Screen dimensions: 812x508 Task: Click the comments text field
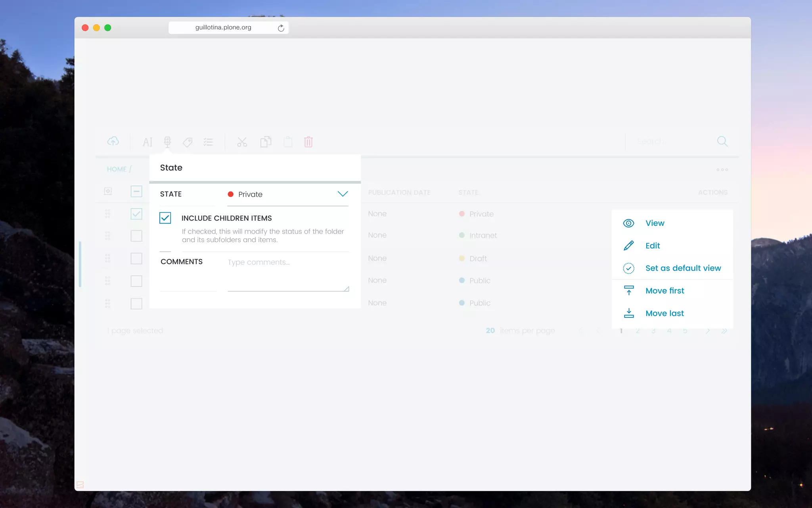(x=288, y=274)
